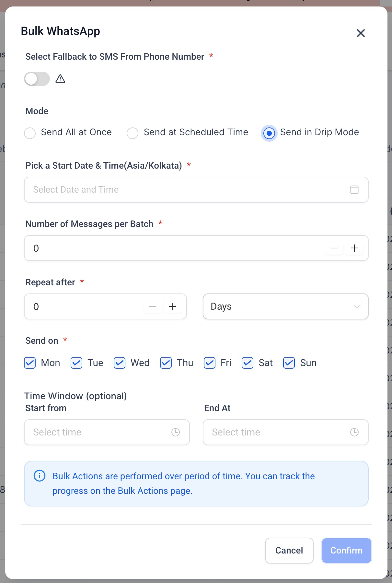
Task: Increase Messages per Batch with plus
Action: [354, 248]
